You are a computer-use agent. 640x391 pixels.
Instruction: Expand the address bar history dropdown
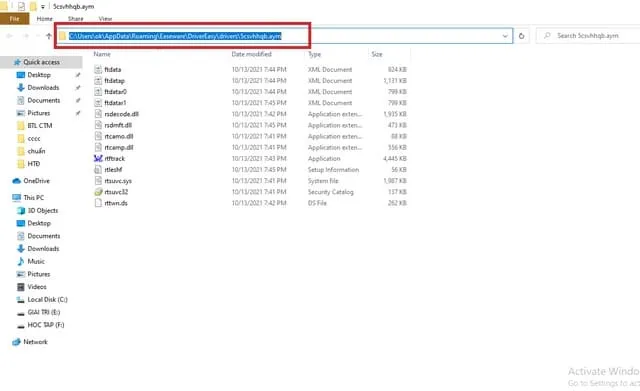pyautogui.click(x=505, y=36)
